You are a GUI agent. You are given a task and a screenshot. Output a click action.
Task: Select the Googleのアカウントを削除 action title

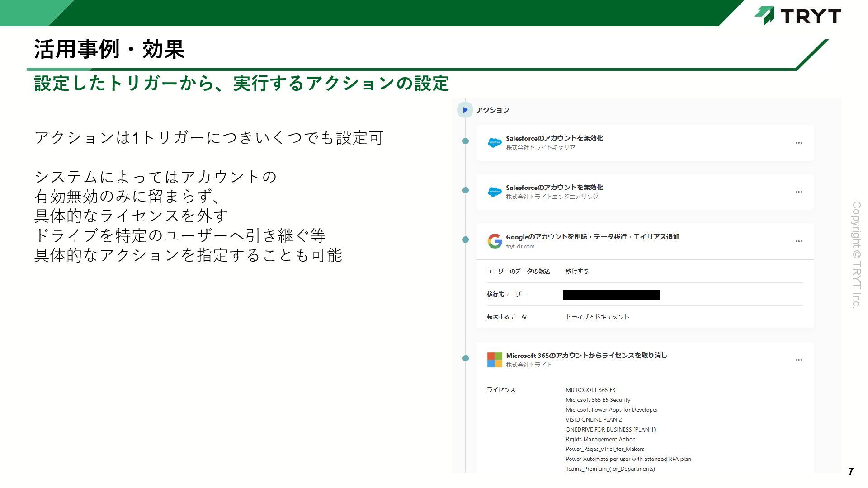tap(592, 237)
